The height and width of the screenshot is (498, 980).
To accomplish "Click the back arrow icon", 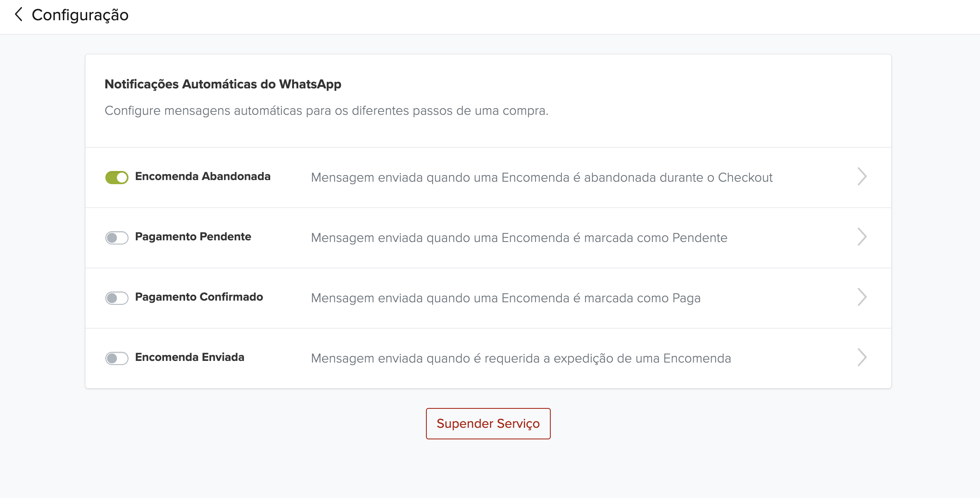I will (19, 15).
